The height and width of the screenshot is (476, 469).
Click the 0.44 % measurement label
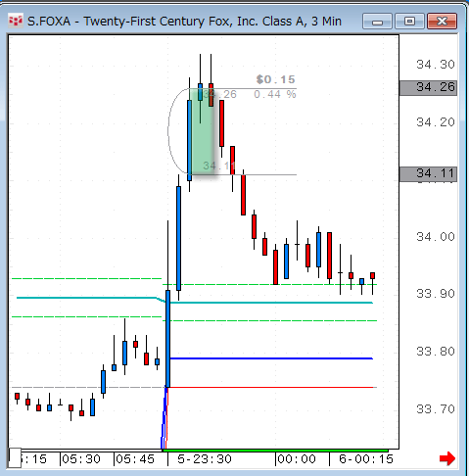[x=275, y=94]
